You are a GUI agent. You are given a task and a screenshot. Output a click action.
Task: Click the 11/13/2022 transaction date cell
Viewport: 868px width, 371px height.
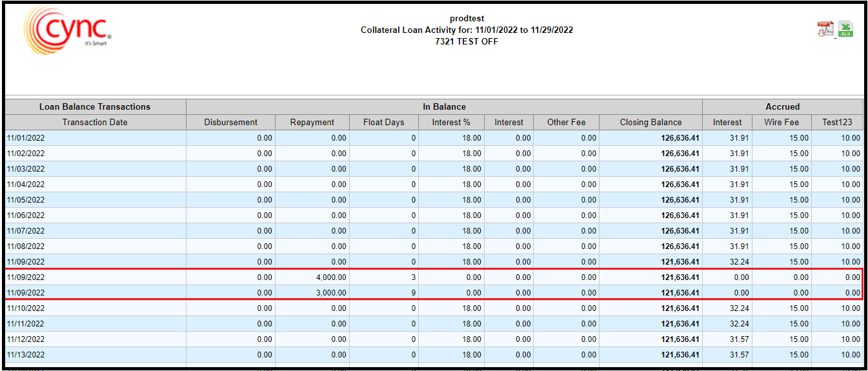[x=26, y=355]
